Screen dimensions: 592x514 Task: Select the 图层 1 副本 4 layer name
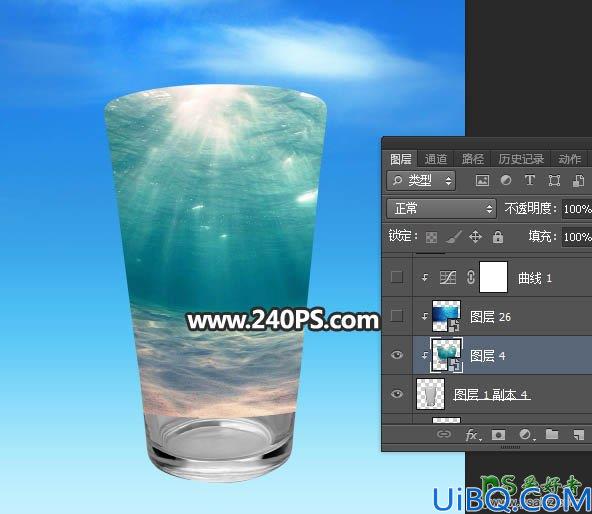coord(491,395)
